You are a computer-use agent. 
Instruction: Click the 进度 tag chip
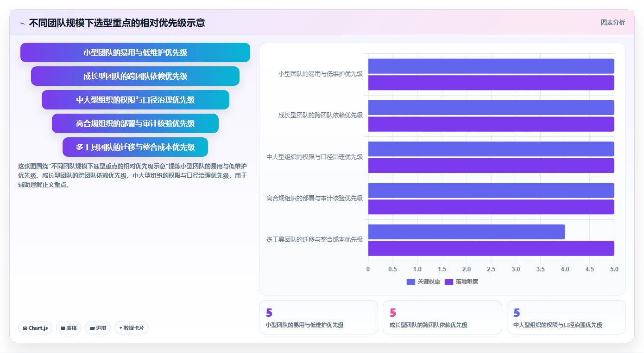click(98, 328)
